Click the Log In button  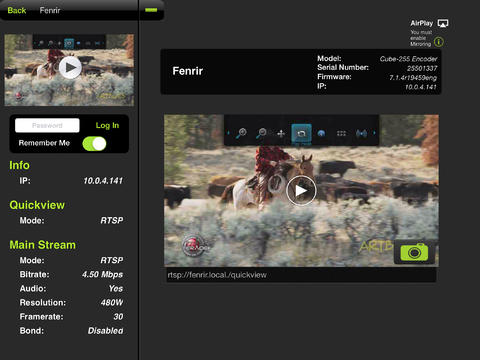tap(107, 125)
